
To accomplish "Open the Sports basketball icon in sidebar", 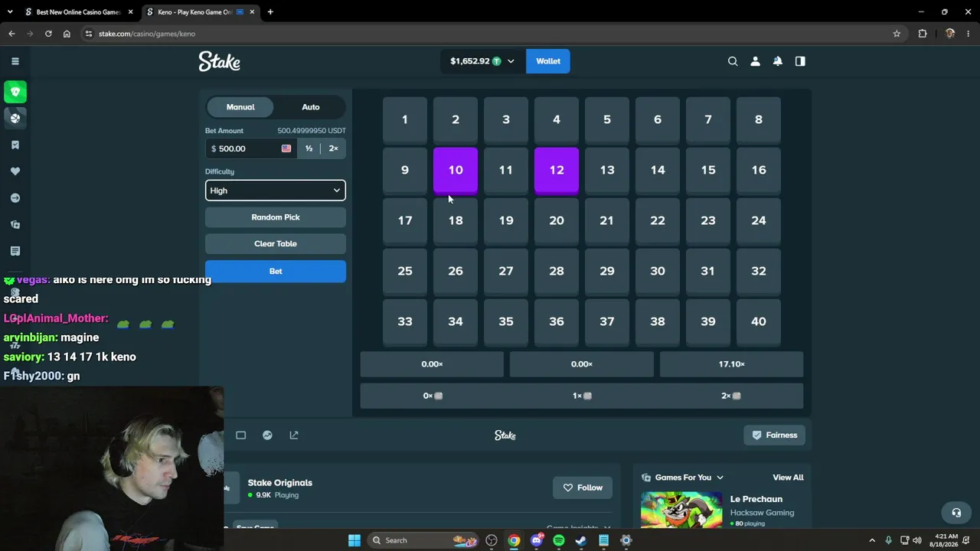I will 15,118.
